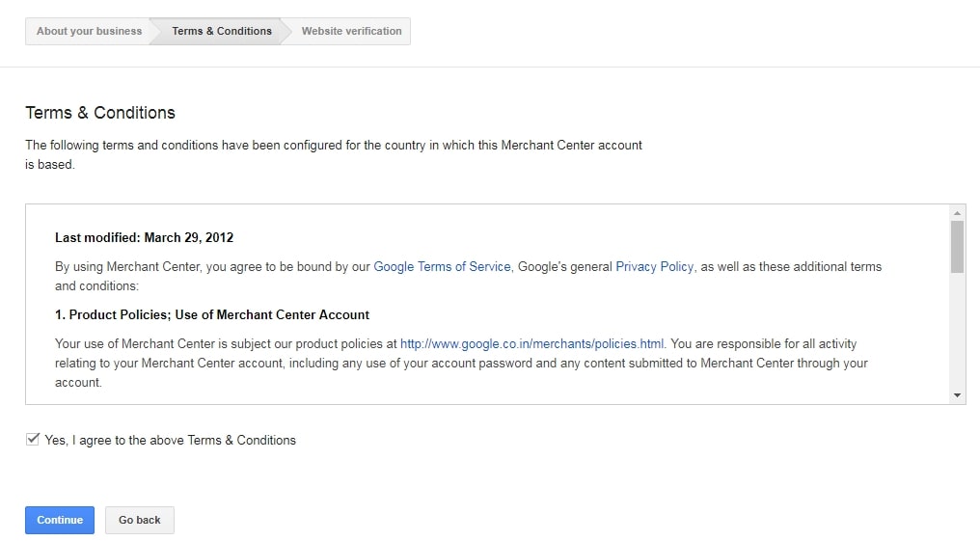Go to the Website verification step
This screenshot has height=541, width=980.
click(x=351, y=31)
